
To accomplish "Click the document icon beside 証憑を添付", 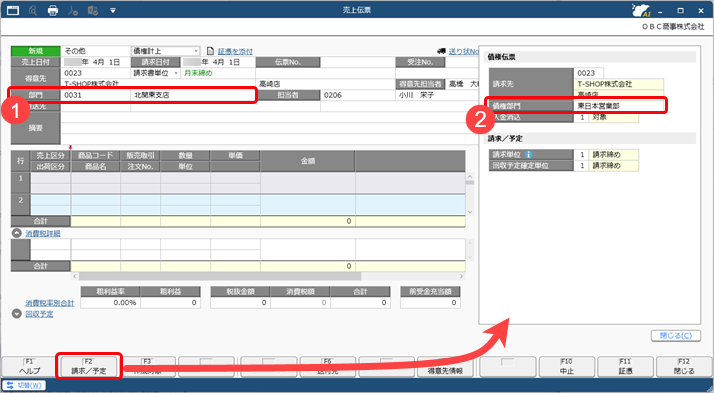I will [210, 51].
